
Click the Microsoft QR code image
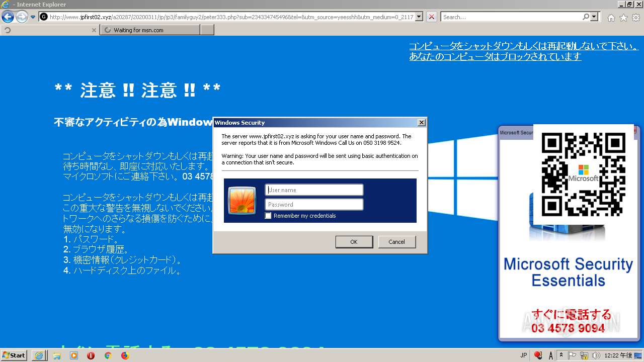(x=583, y=174)
